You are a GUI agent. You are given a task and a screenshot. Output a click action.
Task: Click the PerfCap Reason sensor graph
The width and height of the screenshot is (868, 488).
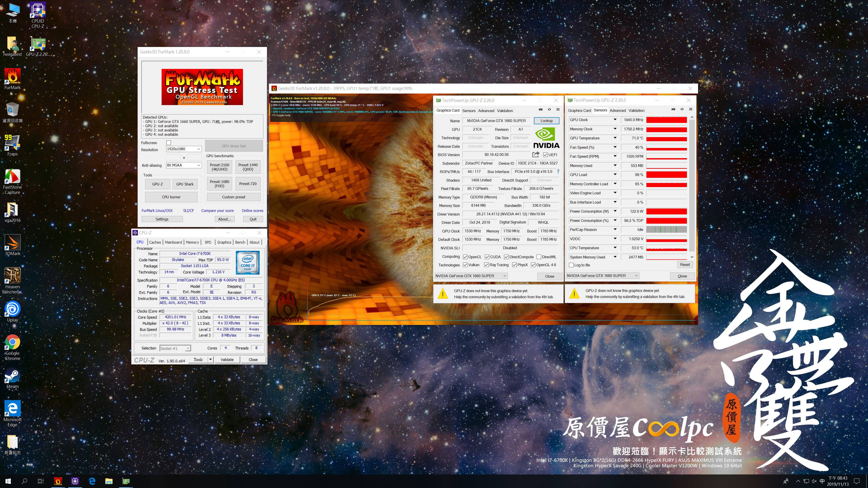(x=667, y=229)
